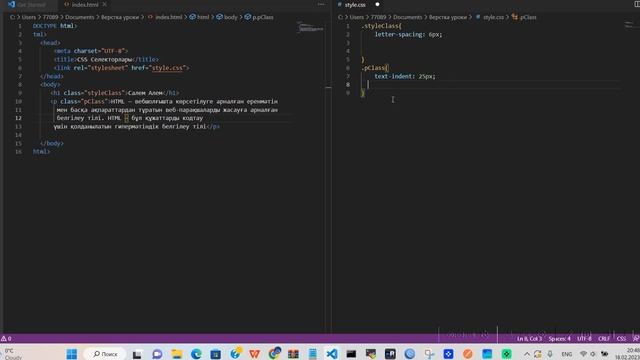Screen dimensions: 640x360
Task: Click '.pClass{' selector in style.css
Action: (375, 68)
